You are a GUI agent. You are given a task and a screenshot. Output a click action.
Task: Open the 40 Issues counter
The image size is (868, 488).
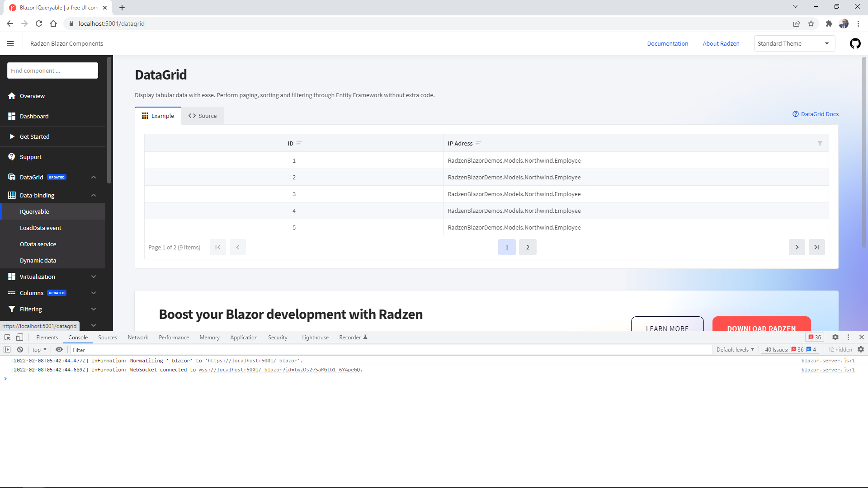tap(790, 349)
